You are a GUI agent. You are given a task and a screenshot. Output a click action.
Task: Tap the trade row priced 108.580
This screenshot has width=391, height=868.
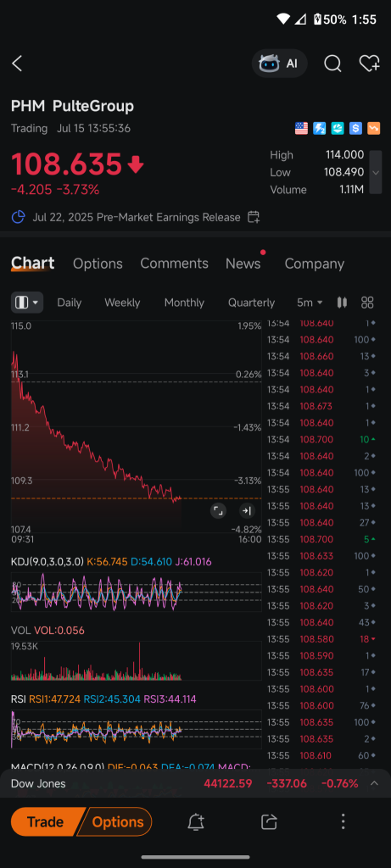coord(321,639)
